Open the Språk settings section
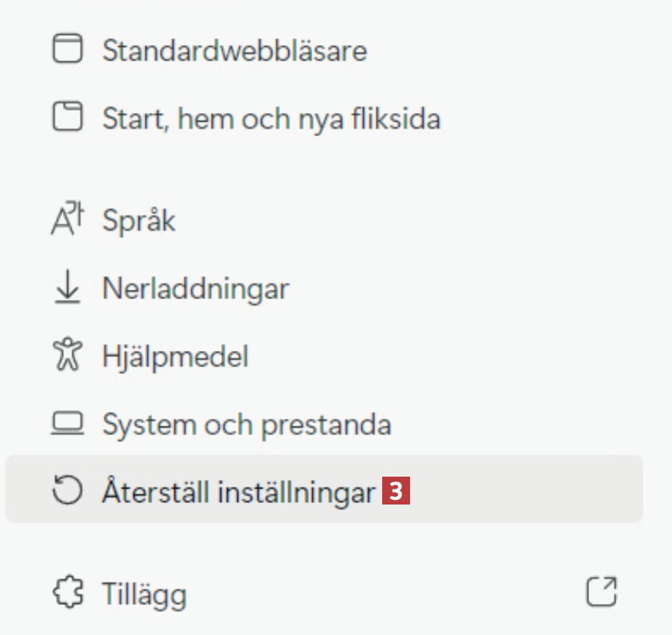The width and height of the screenshot is (672, 635). point(139,220)
